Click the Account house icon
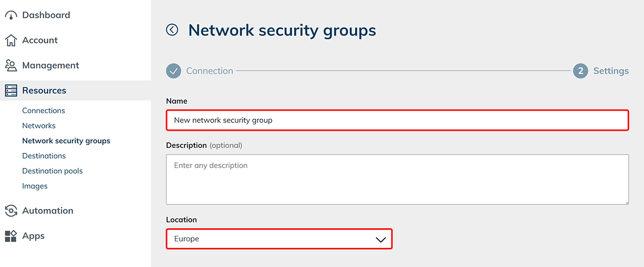644x267 pixels. 11,40
